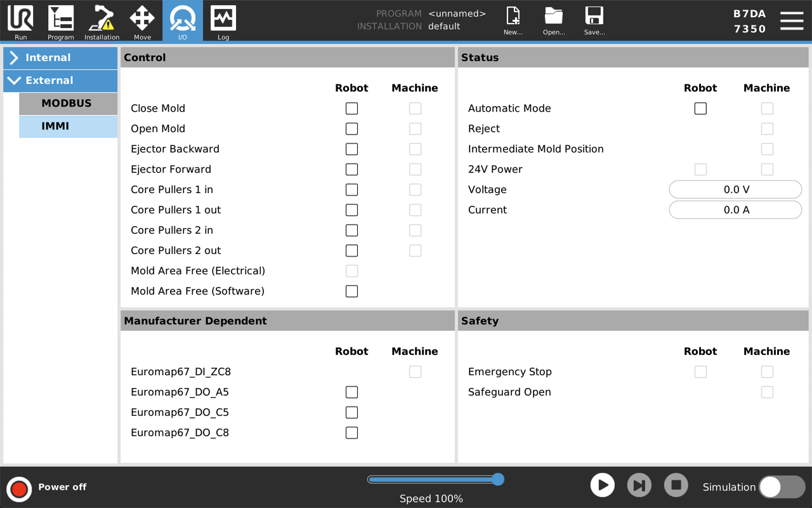Image resolution: width=812 pixels, height=508 pixels.
Task: Tick the Ejector Forward robot checkbox
Action: pos(351,170)
